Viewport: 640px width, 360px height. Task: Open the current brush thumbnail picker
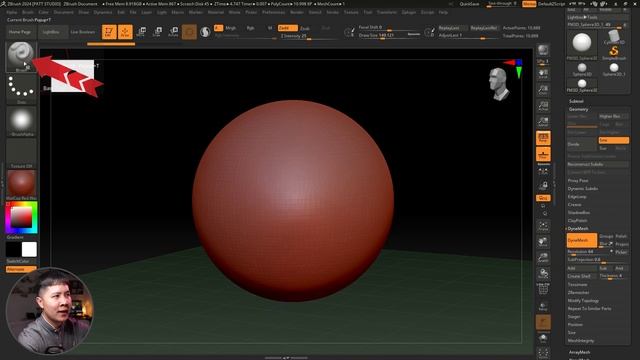point(21,56)
